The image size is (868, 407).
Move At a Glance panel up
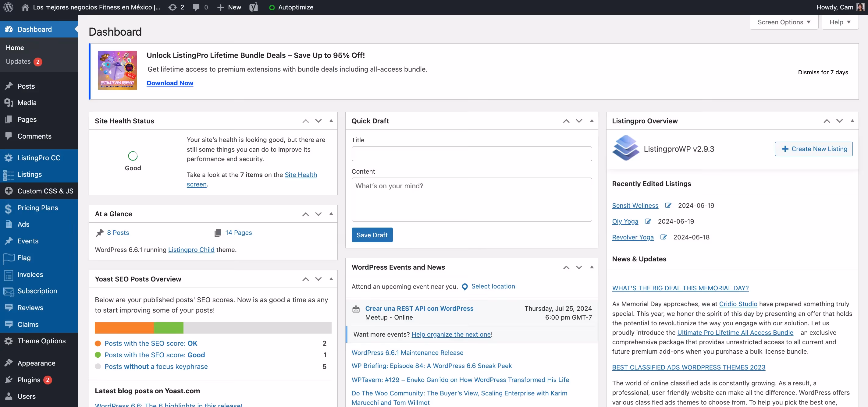point(305,214)
